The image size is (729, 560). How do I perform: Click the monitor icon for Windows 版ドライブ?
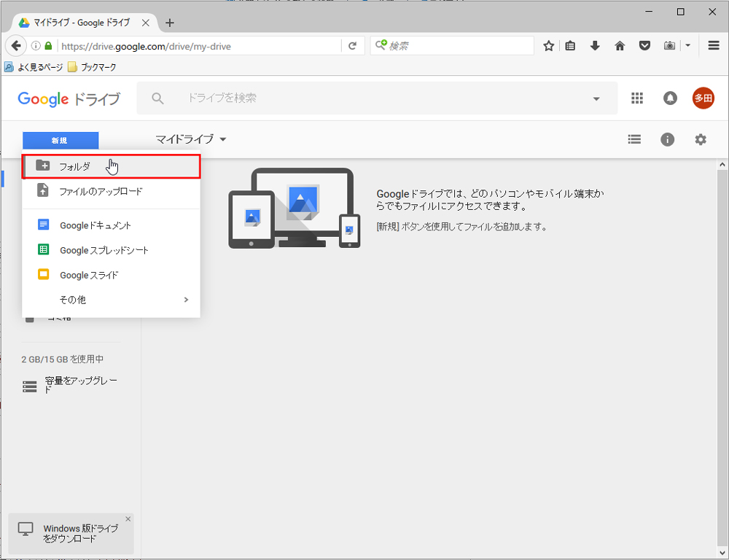(x=26, y=529)
